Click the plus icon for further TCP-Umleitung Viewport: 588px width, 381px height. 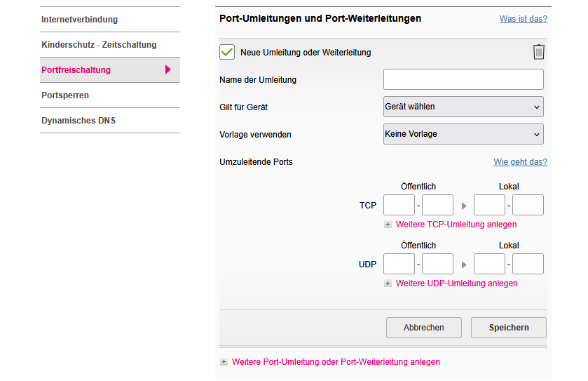point(388,225)
